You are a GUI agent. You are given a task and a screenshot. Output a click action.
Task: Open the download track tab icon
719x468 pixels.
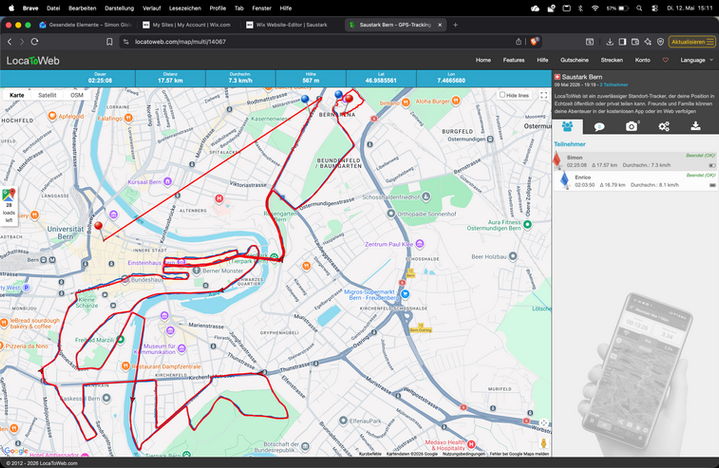(696, 126)
